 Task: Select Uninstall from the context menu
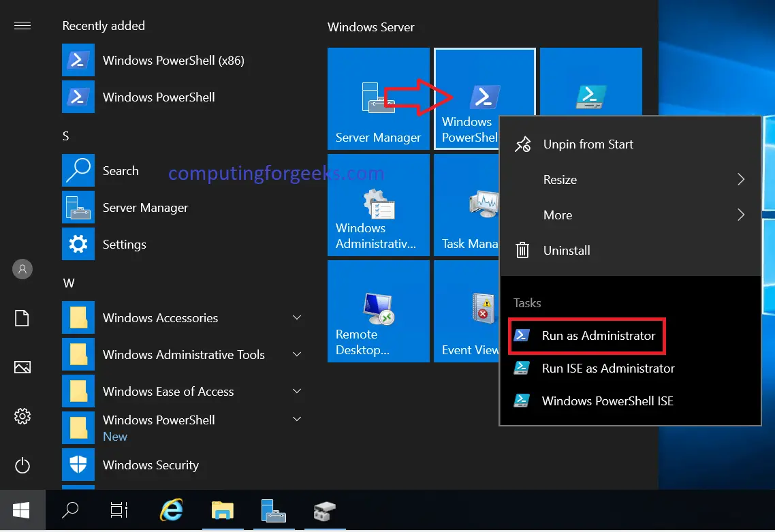click(x=566, y=250)
